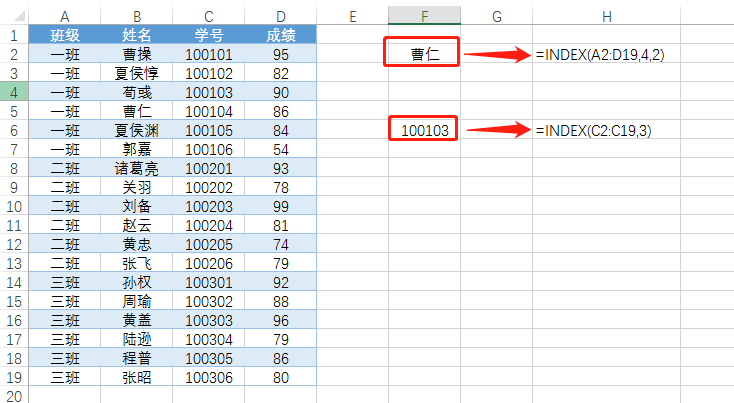Click score 95 in row 2
Image resolution: width=734 pixels, height=403 pixels.
coord(280,54)
